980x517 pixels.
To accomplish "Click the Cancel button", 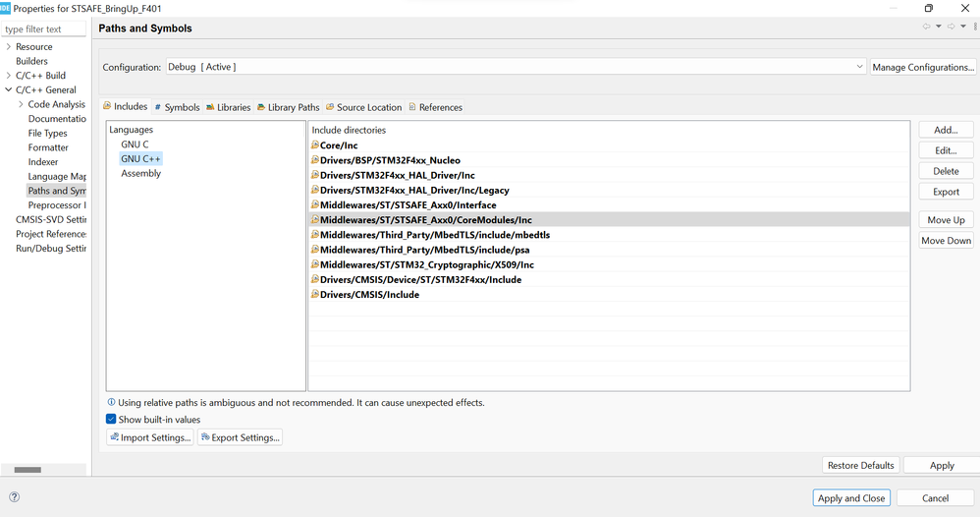I will (935, 497).
